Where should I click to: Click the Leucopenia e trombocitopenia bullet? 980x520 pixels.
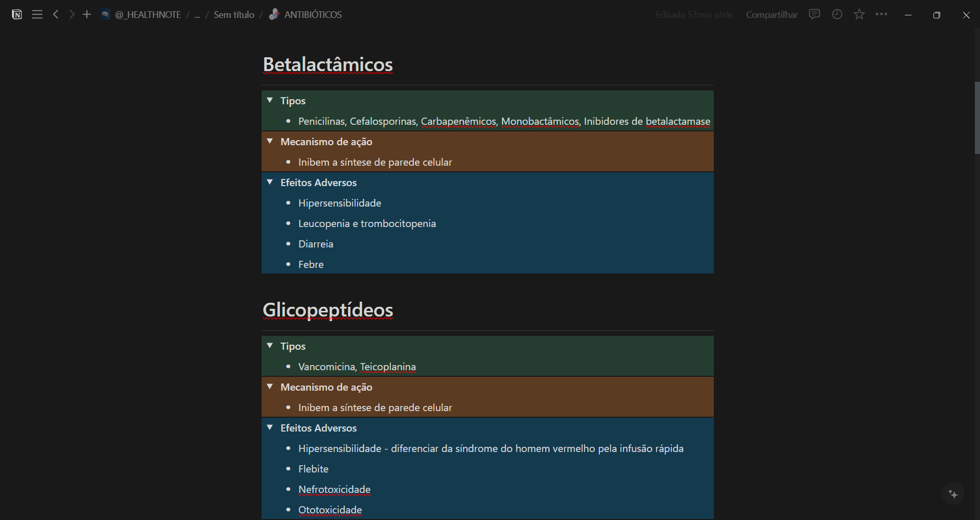point(367,223)
